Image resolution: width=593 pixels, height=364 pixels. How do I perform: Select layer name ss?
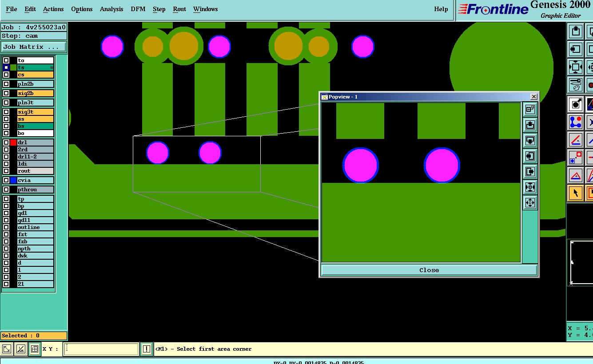36,119
